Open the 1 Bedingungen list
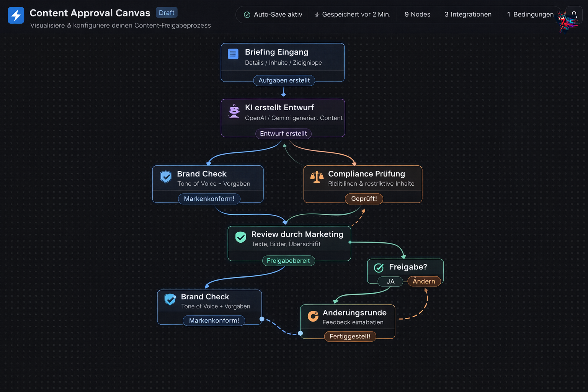 coord(530,15)
